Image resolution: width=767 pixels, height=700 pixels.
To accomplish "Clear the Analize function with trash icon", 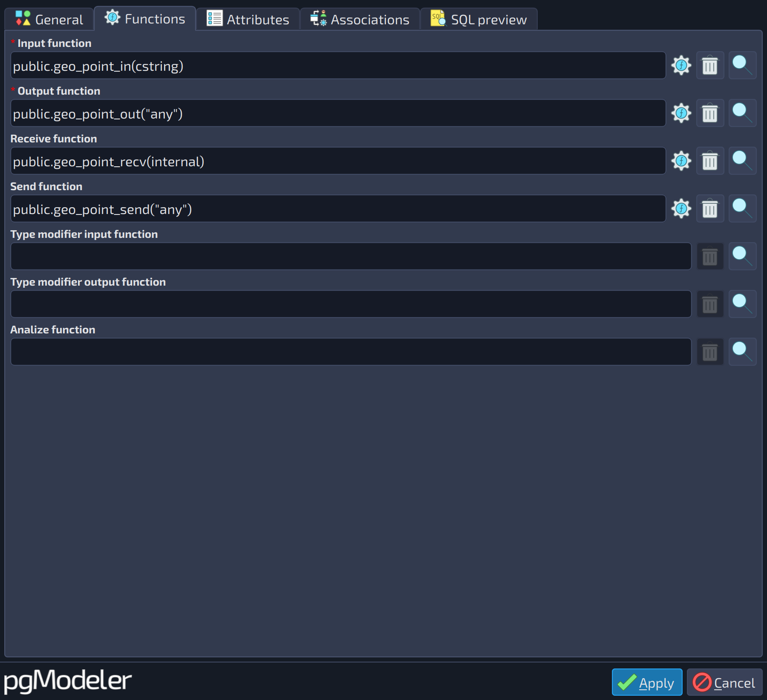I will [710, 352].
